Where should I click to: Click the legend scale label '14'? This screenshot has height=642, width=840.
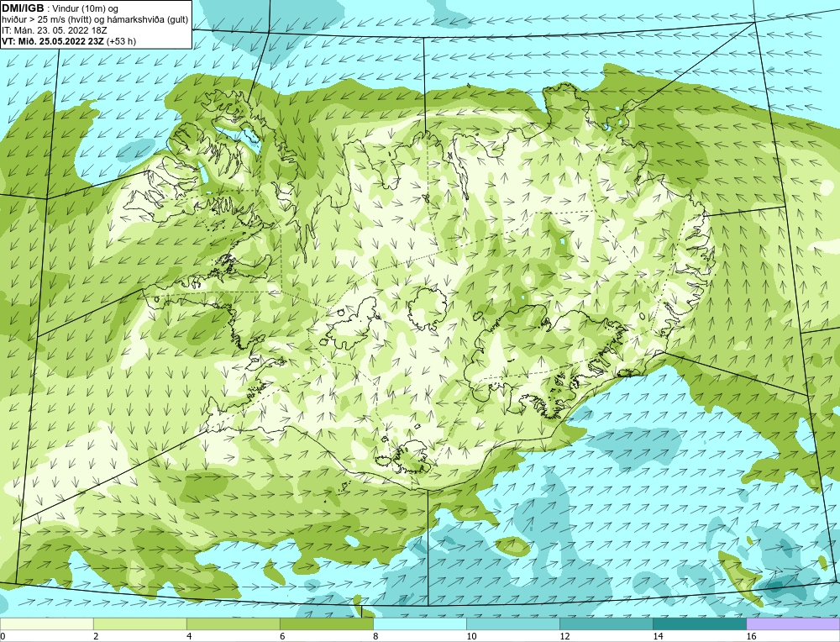click(x=658, y=636)
